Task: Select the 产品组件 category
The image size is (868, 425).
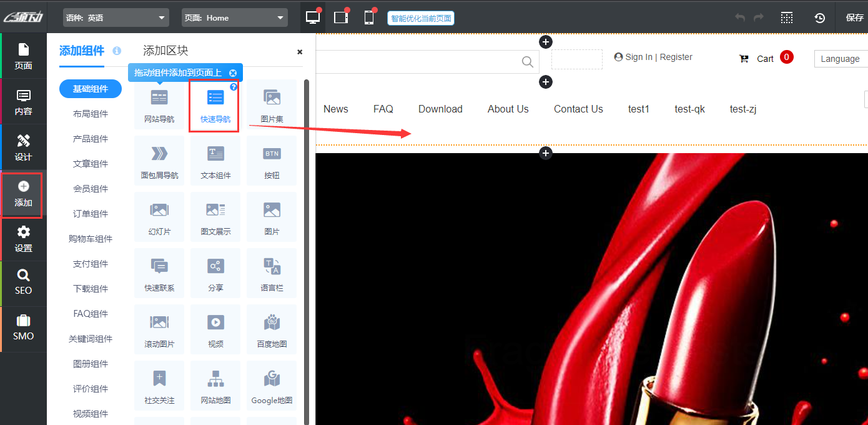Action: (x=91, y=139)
